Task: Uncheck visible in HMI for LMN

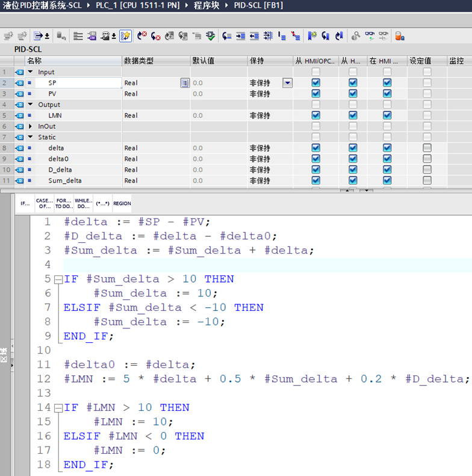Action: click(x=387, y=116)
